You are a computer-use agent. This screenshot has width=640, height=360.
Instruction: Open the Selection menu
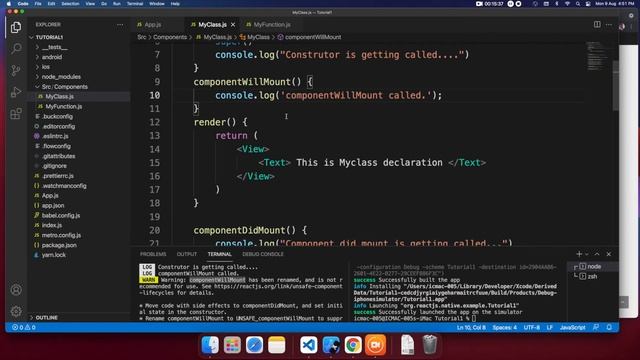click(x=70, y=4)
